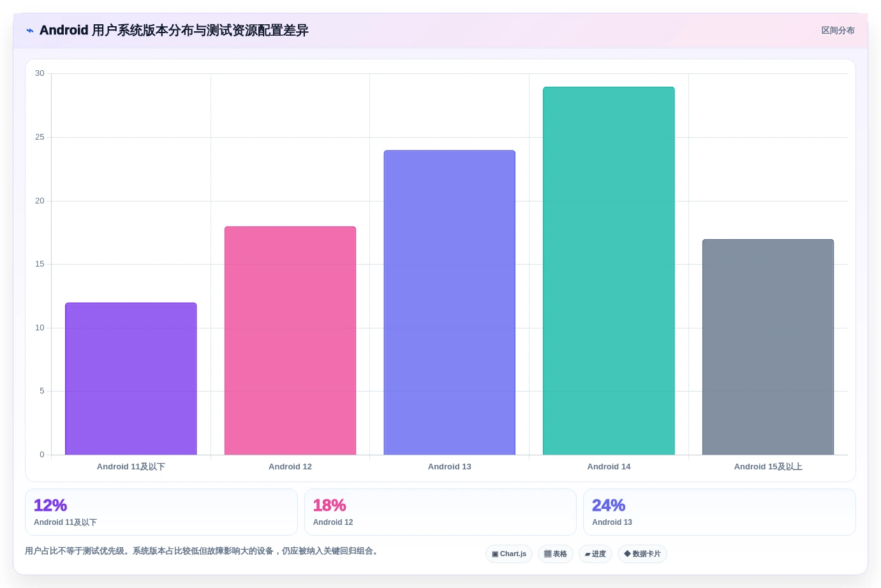Click the teal Android 14 bar
881x588 pixels.
(x=609, y=271)
